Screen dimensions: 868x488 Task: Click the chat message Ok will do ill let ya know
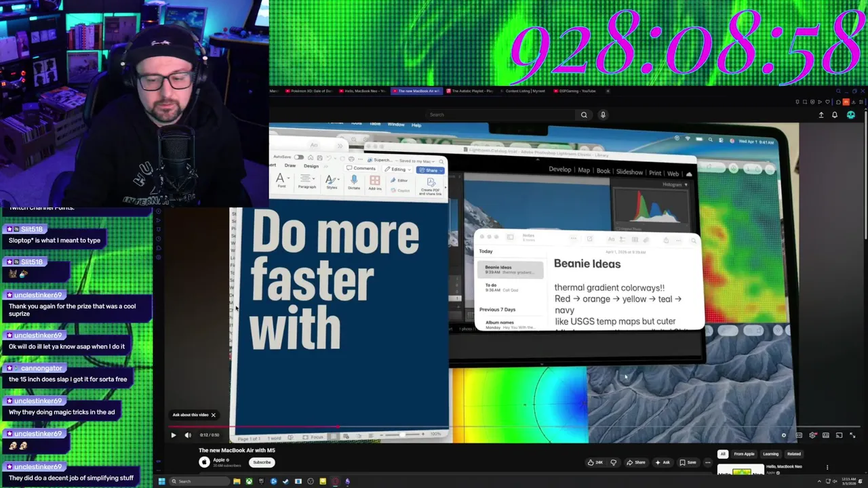[66, 346]
